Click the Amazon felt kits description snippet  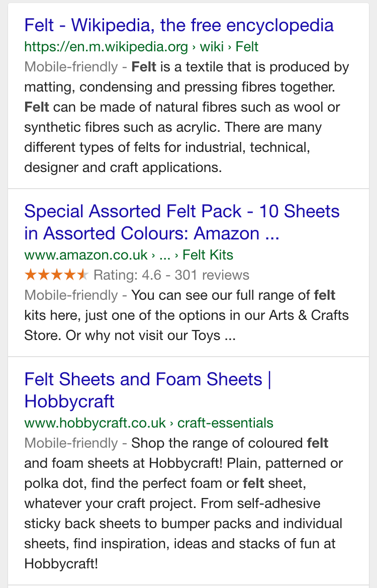(186, 315)
